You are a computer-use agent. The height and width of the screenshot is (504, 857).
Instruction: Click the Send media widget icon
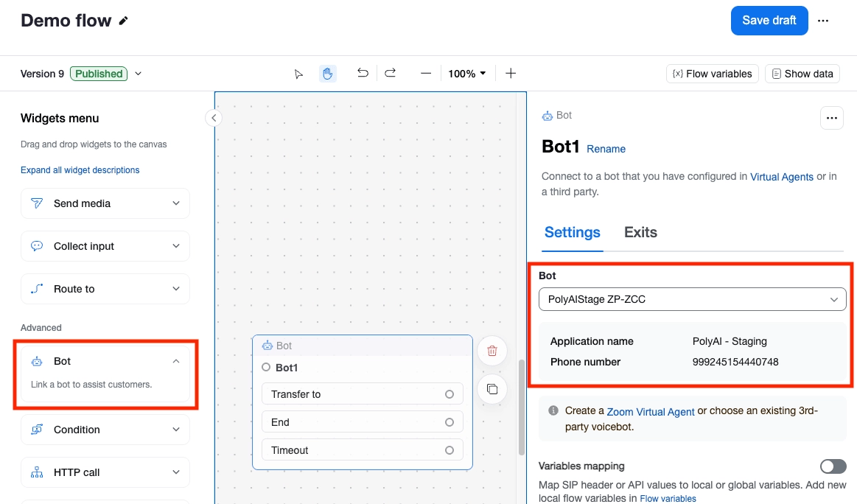tap(37, 203)
